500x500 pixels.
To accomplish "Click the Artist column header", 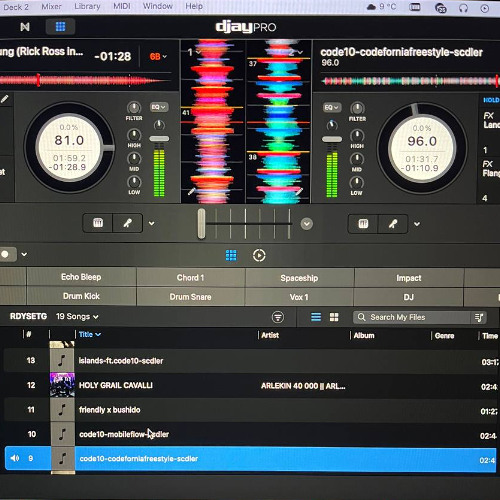I will coord(270,335).
